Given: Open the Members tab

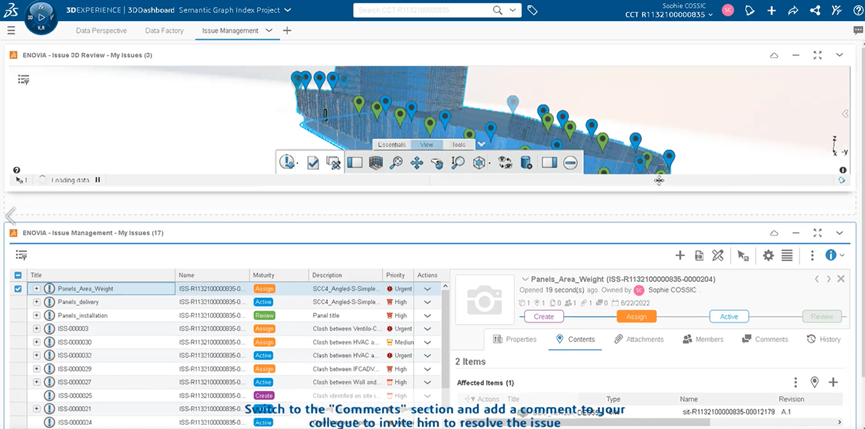Looking at the screenshot, I should 703,339.
